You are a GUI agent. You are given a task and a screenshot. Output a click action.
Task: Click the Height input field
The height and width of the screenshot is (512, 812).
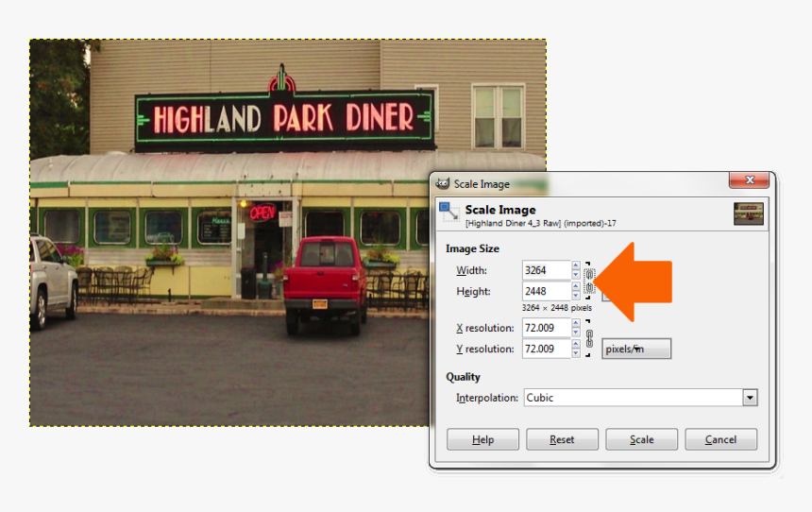coord(547,291)
